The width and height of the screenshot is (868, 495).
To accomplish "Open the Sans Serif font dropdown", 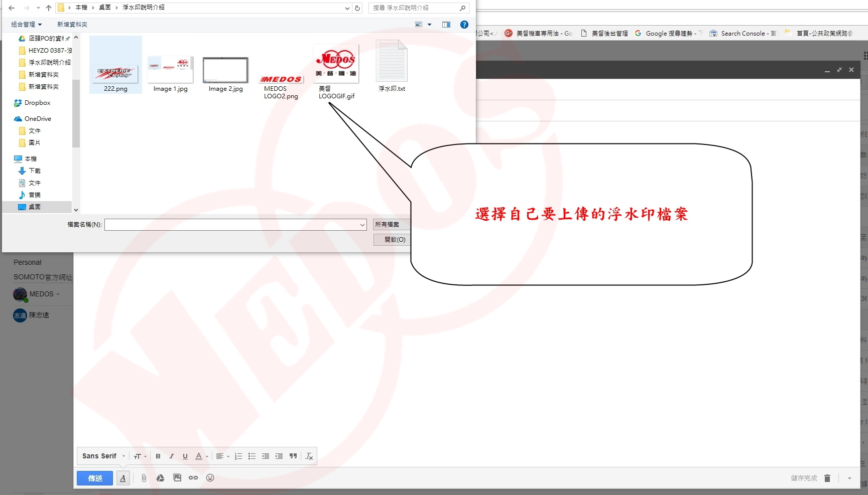I will pos(103,456).
